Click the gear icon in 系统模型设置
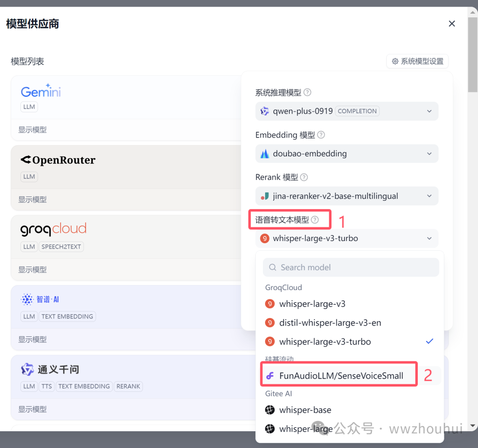The width and height of the screenshot is (478, 448). tap(395, 61)
